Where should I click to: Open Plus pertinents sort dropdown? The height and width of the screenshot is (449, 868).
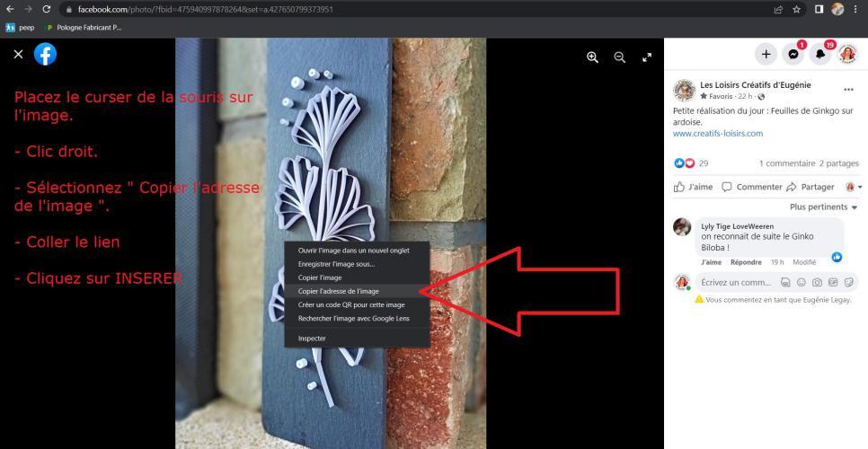tap(824, 207)
